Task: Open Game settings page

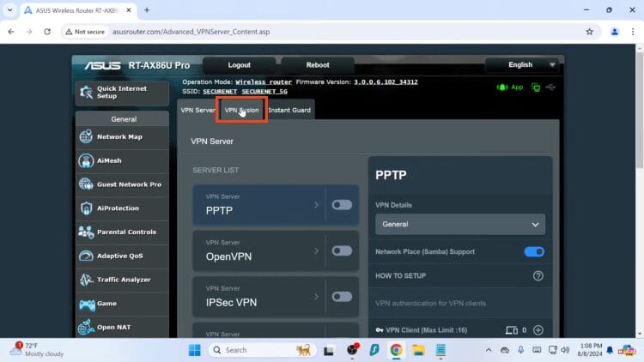Action: point(122,304)
